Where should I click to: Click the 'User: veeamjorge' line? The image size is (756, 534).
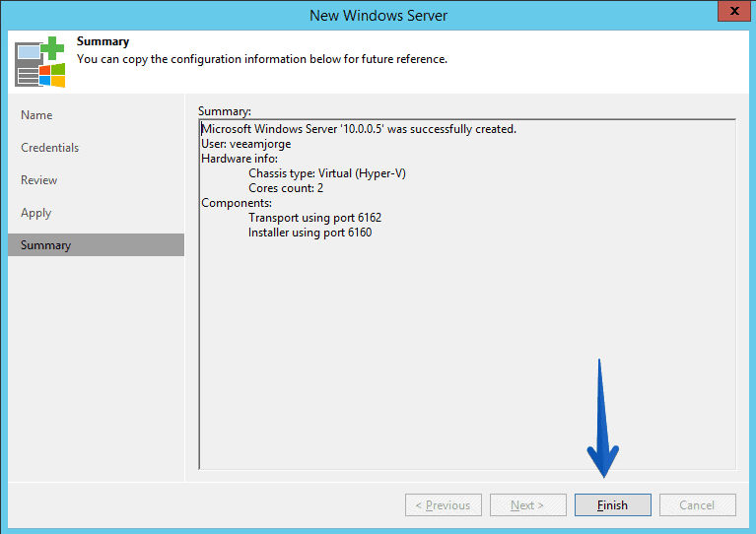[245, 144]
